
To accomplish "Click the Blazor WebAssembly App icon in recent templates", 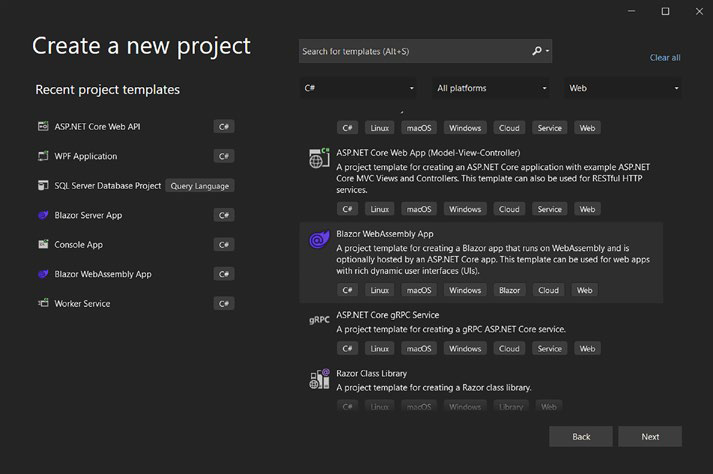I will pos(43,274).
